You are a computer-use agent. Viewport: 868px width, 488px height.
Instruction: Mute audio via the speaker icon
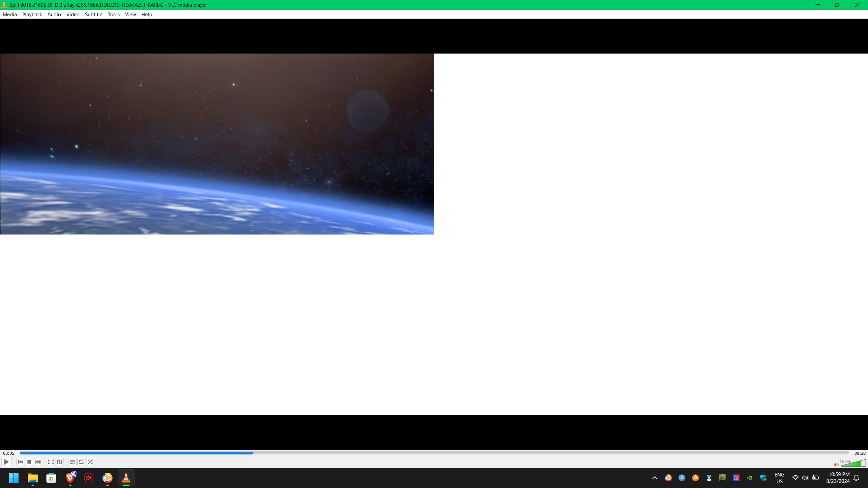836,464
